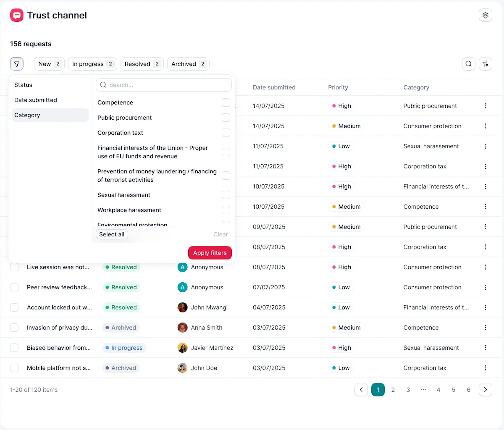Click Clear in filter panel
Viewport: 504px width, 430px height.
point(221,234)
